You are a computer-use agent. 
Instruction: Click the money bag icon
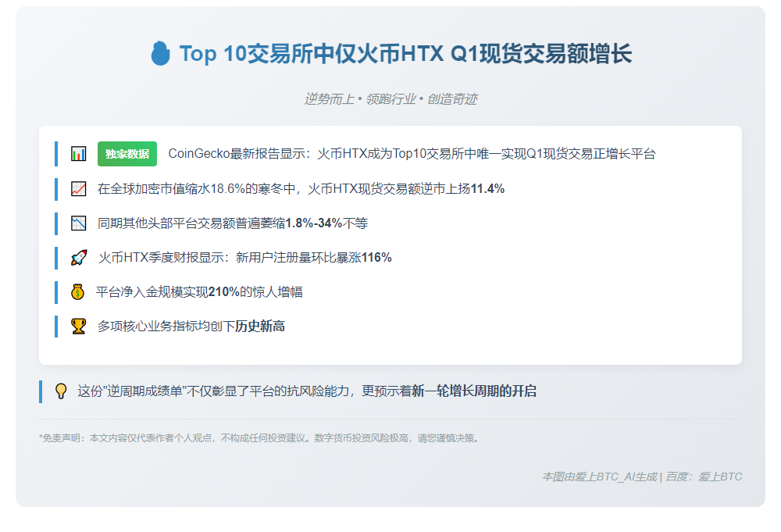coord(77,291)
